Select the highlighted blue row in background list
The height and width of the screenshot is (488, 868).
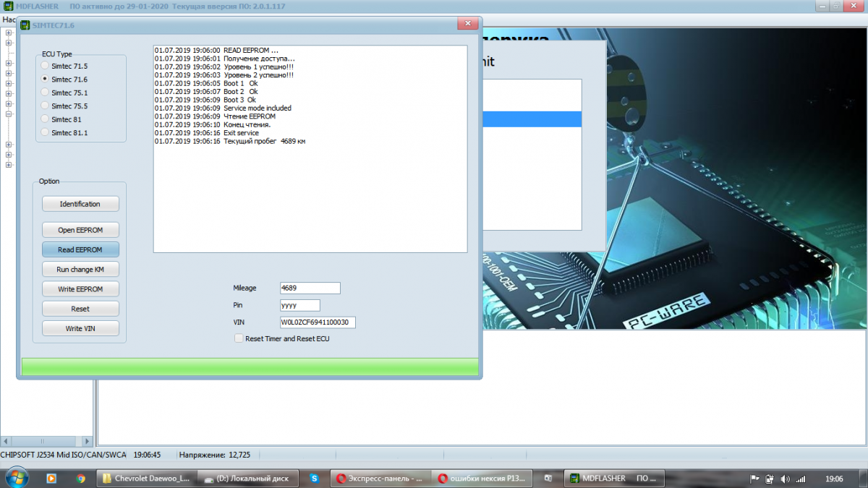click(x=532, y=119)
